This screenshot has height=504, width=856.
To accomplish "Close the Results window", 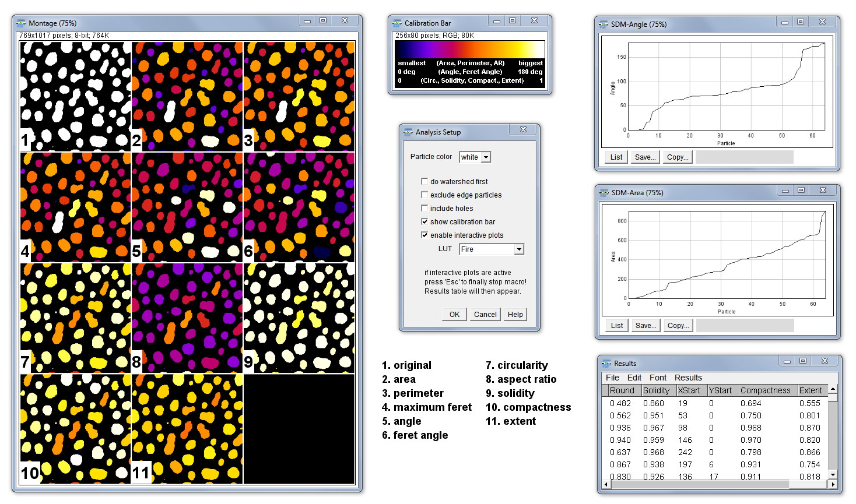I will 825,361.
